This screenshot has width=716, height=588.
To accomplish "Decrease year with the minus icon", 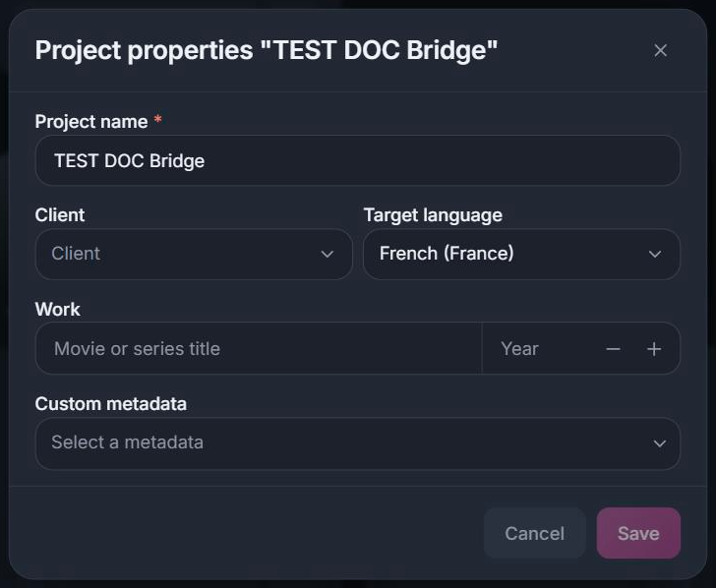I will pyautogui.click(x=614, y=349).
